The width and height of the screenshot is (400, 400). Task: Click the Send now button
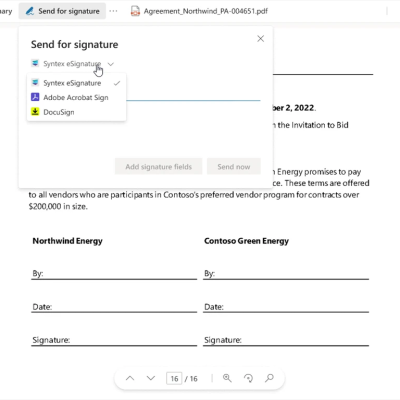(234, 167)
